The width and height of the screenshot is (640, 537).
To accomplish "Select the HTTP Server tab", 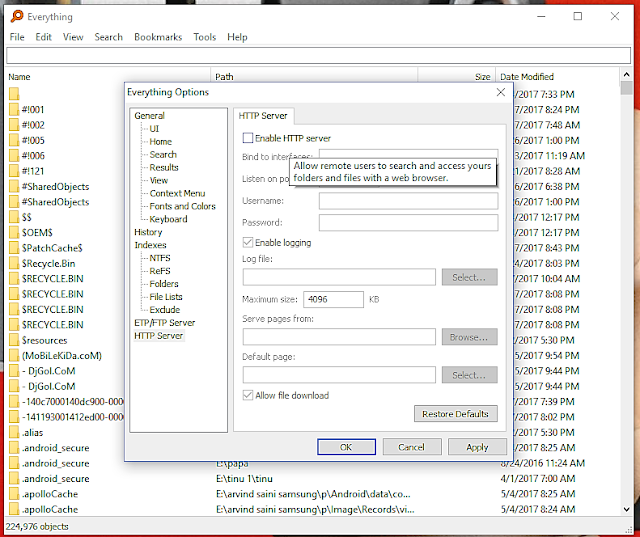I will (263, 116).
